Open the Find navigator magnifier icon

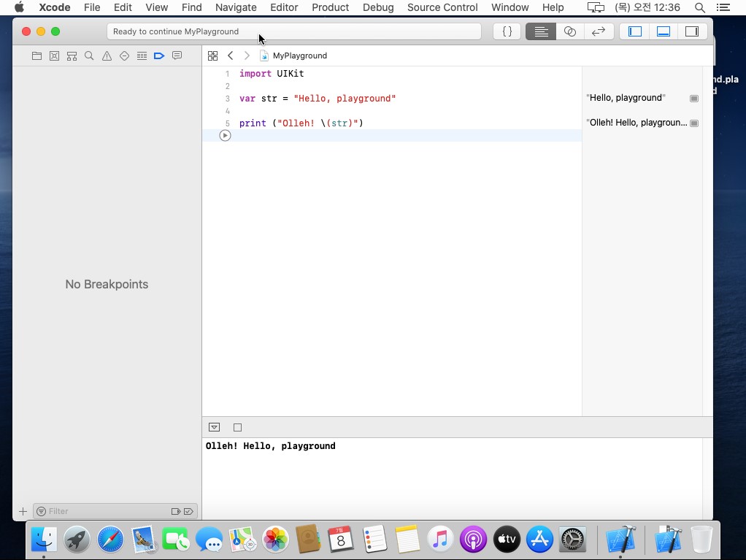pos(89,55)
